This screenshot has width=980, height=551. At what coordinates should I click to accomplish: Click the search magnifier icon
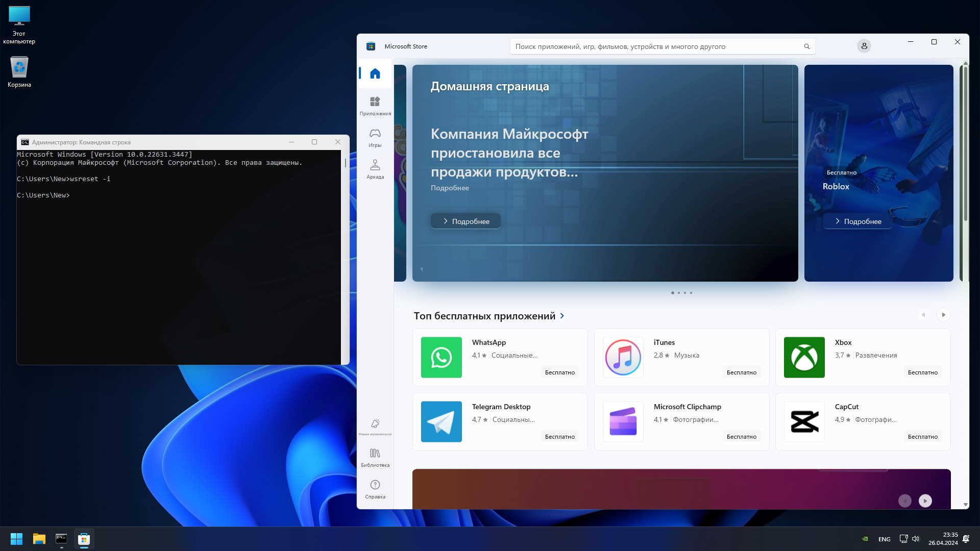click(x=806, y=46)
